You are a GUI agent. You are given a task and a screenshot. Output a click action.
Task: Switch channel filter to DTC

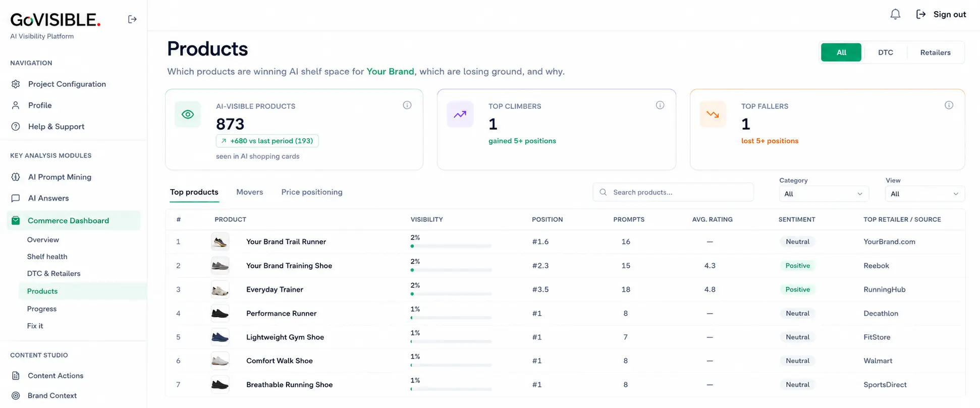tap(886, 52)
